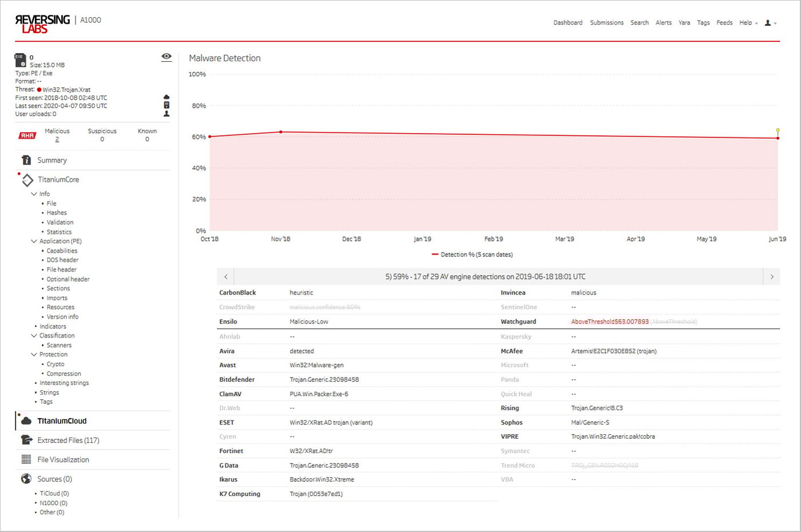Collapse the Classification section
The image size is (801, 532).
pyautogui.click(x=34, y=336)
